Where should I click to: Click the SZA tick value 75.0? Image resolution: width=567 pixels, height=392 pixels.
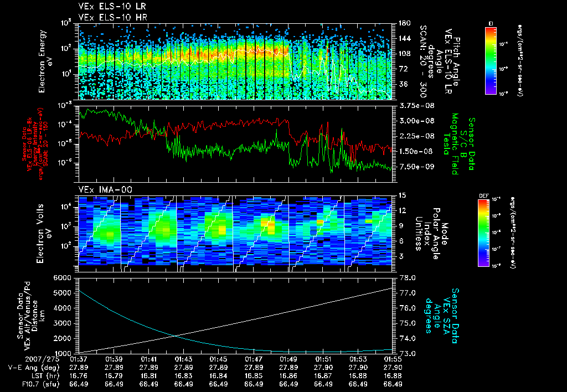click(407, 323)
